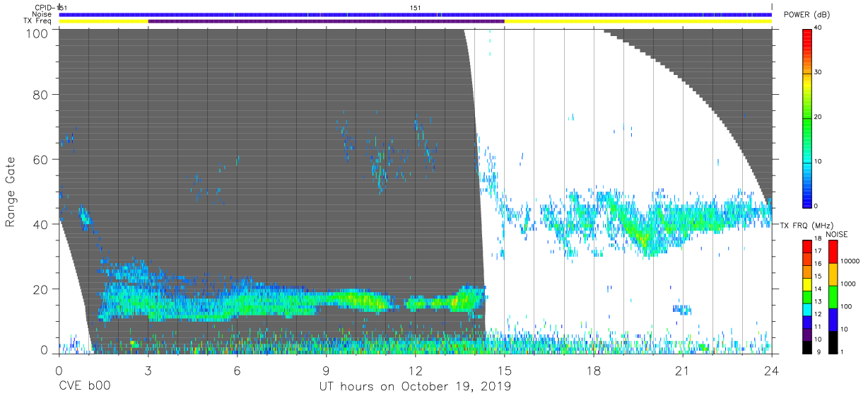Click the x-axis tick label 9

pyautogui.click(x=326, y=371)
